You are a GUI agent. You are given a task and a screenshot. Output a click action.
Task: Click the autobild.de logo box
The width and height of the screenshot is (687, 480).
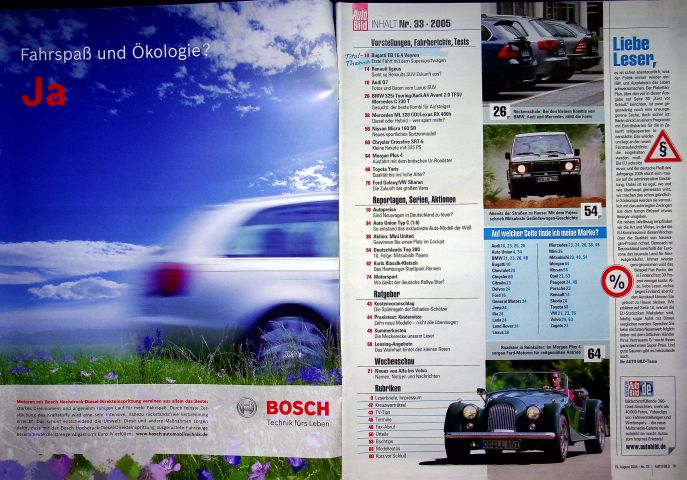coord(639,388)
